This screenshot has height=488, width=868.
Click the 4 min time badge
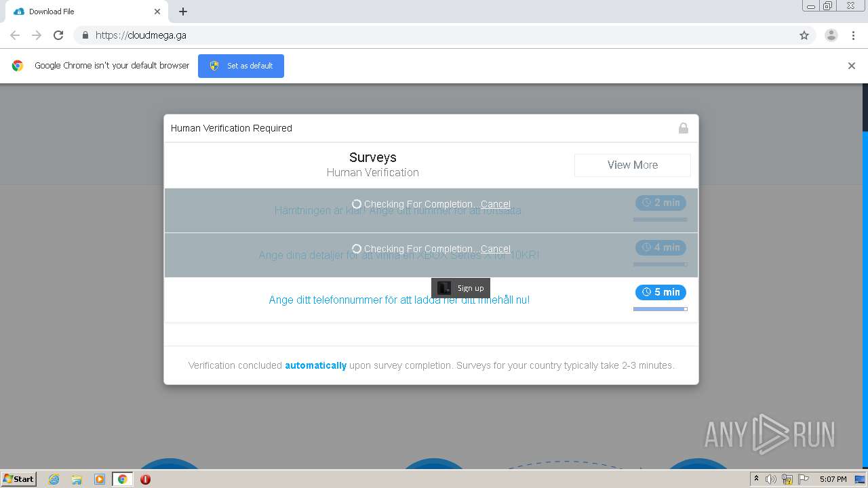[x=660, y=247]
